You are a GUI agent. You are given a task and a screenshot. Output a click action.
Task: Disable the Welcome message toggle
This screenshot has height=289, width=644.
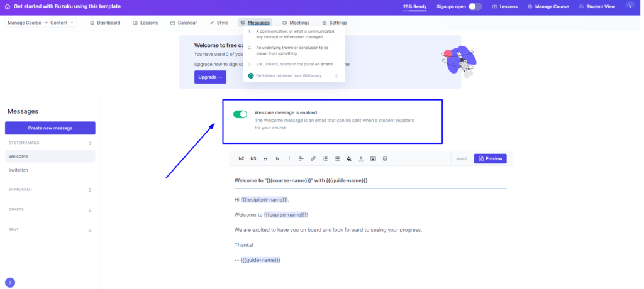point(240,114)
